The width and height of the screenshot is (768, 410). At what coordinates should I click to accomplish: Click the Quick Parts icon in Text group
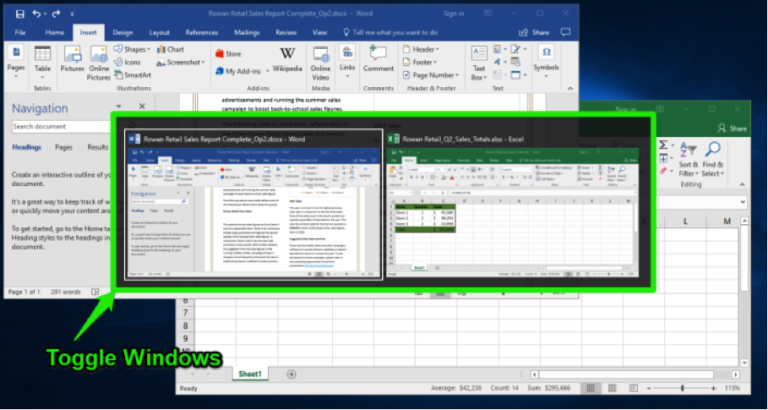click(x=499, y=49)
